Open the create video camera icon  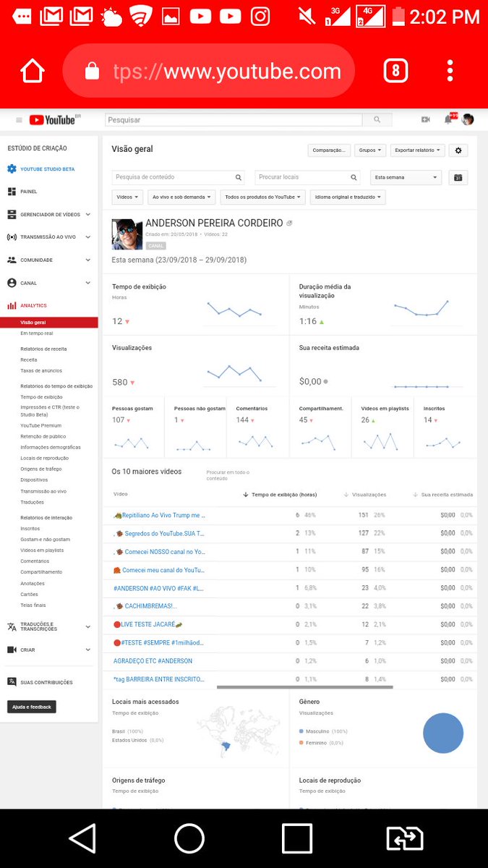(x=426, y=120)
